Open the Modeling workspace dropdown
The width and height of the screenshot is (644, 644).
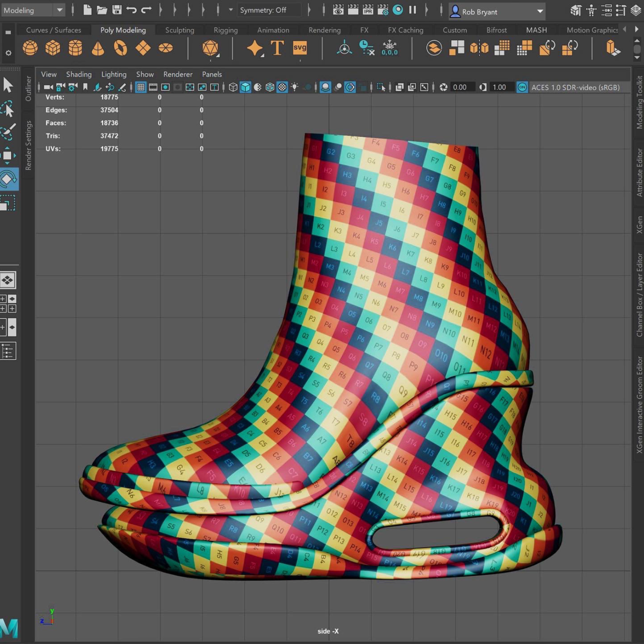(x=33, y=10)
